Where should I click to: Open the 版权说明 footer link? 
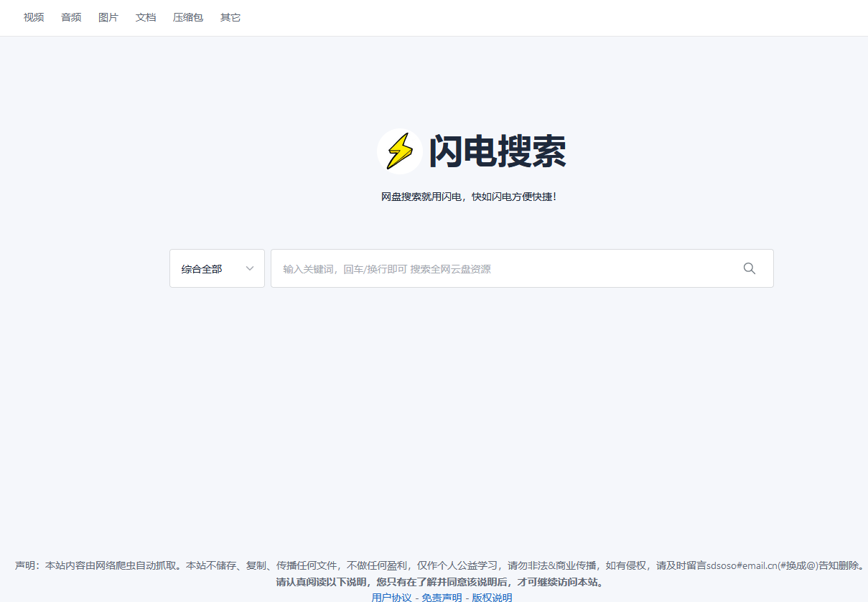pos(492,597)
